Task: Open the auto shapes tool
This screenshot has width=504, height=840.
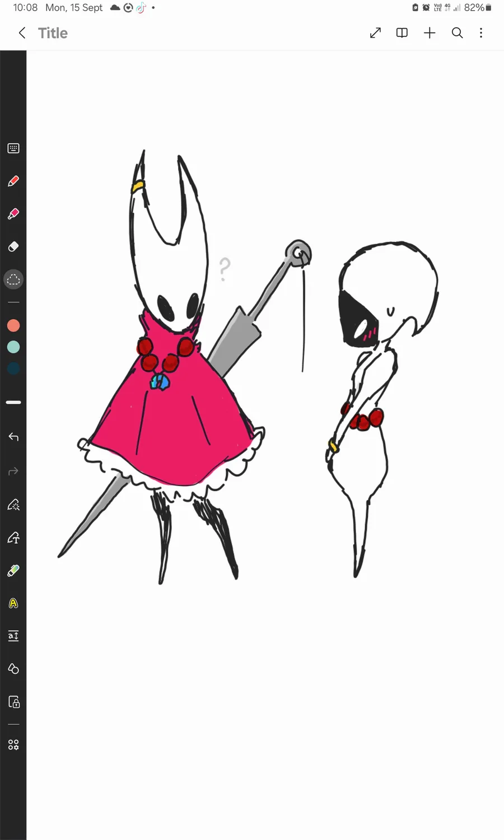Action: (13, 669)
